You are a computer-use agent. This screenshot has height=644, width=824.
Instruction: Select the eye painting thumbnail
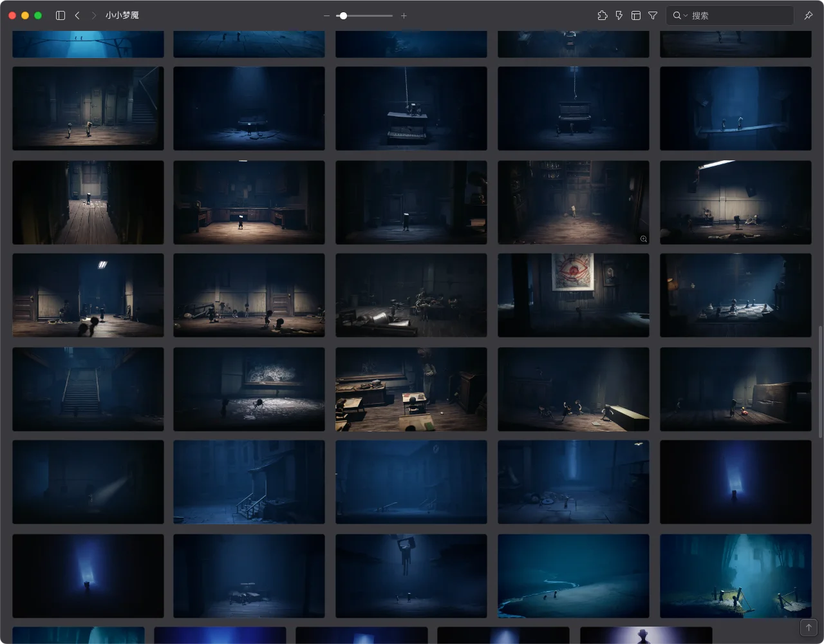click(x=574, y=295)
